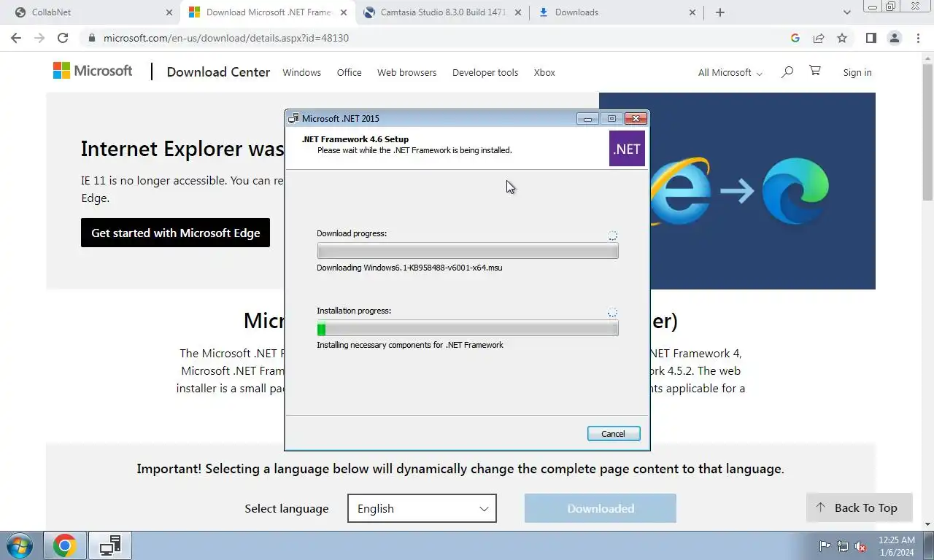Open Windows menu in Download Center

pos(301,72)
